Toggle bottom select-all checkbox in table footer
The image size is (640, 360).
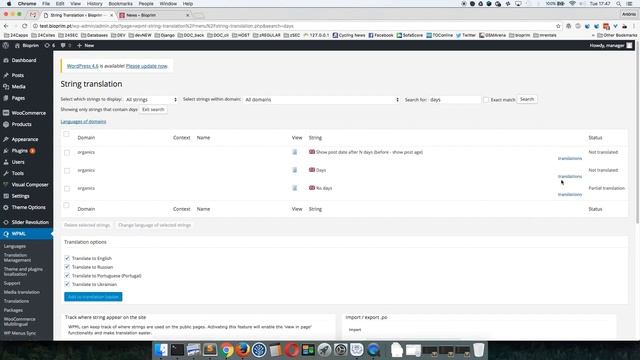pyautogui.click(x=67, y=205)
